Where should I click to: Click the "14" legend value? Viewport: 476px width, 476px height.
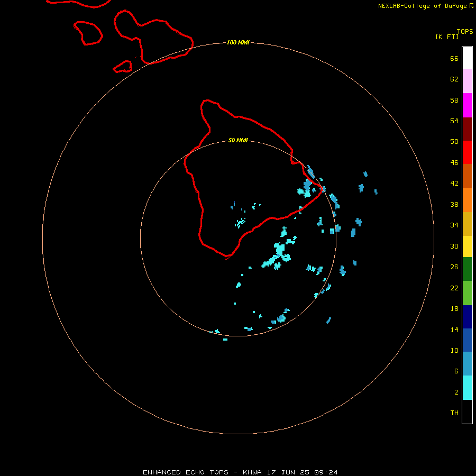(x=454, y=329)
